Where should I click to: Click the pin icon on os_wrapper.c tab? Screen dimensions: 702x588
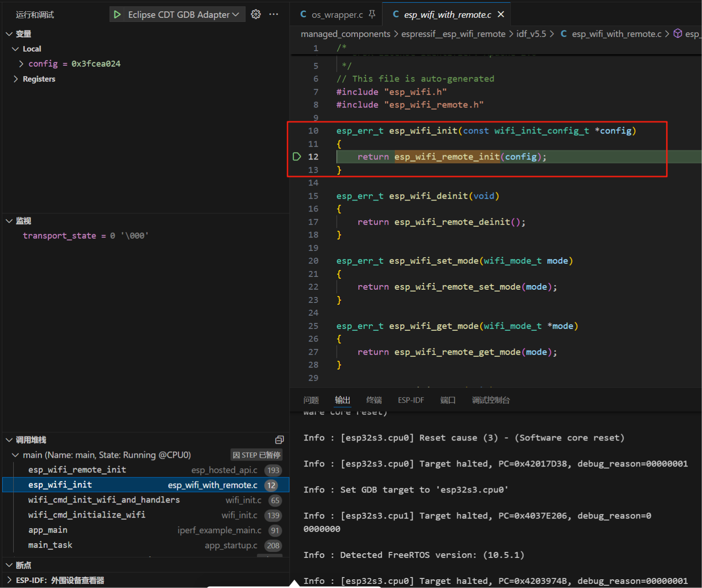click(x=372, y=15)
